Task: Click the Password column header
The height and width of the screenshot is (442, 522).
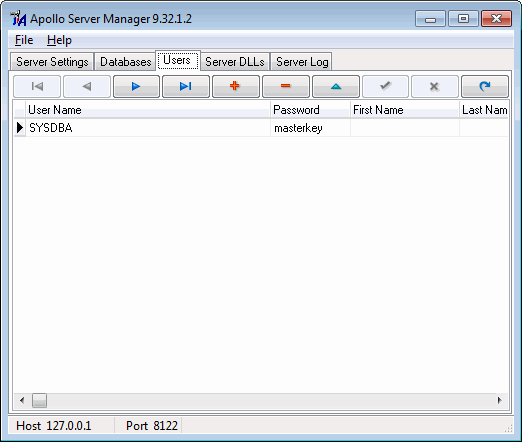Action: click(x=310, y=110)
